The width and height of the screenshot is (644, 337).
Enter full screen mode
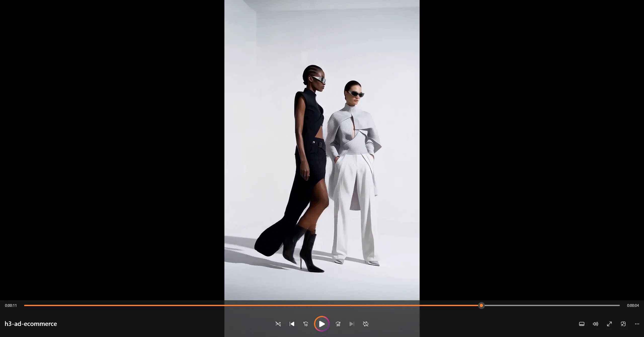coord(609,324)
